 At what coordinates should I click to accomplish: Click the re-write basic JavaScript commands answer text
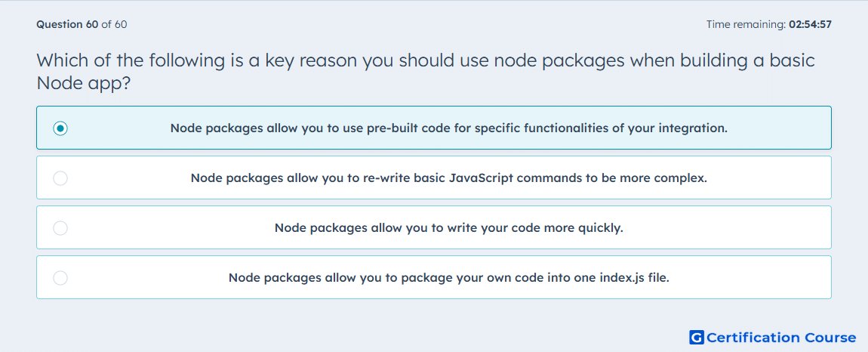449,178
